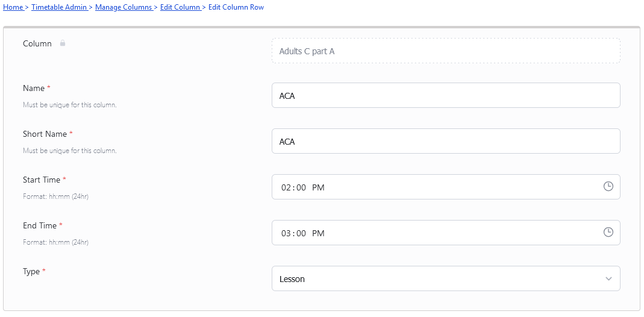The width and height of the screenshot is (644, 317).
Task: Select the End Time PM segment
Action: pos(318,233)
